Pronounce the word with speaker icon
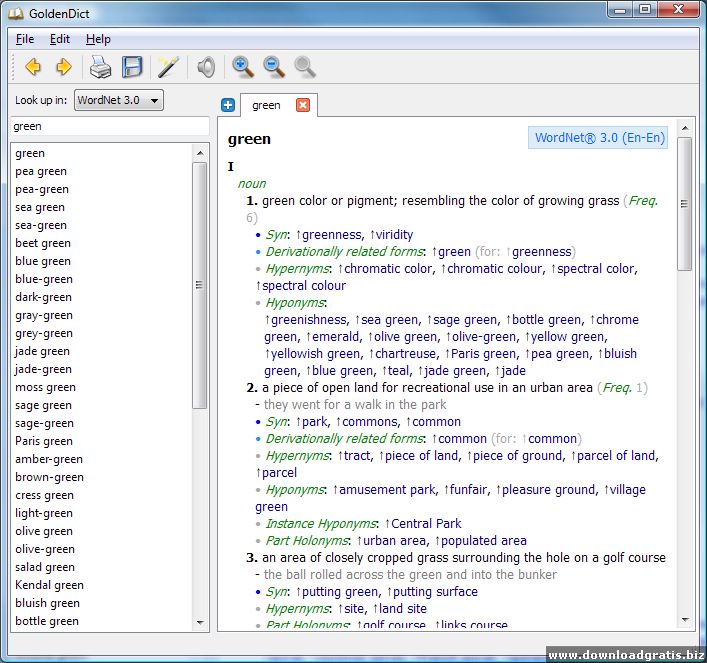 [205, 67]
